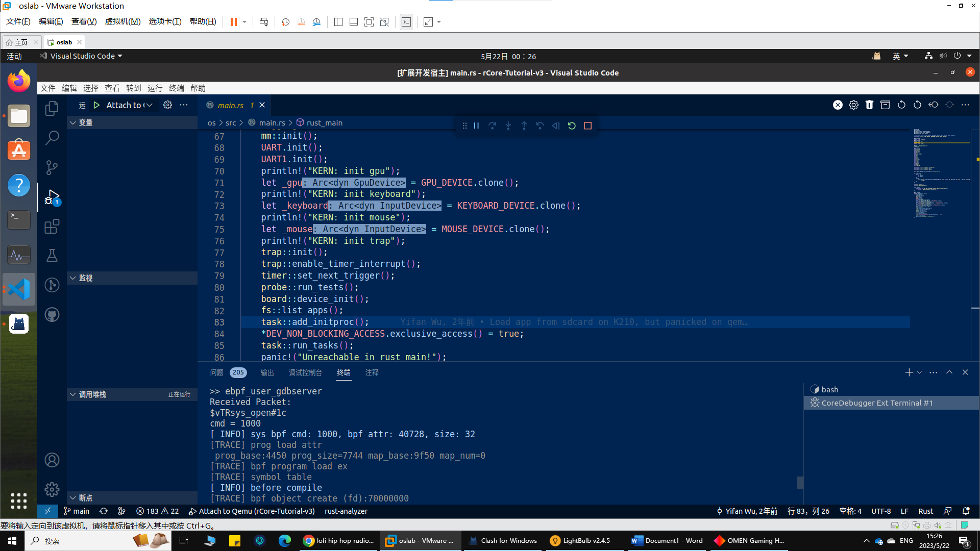Click the settings gear in editor toolbar
Viewport: 980px width, 551px height.
click(x=853, y=105)
